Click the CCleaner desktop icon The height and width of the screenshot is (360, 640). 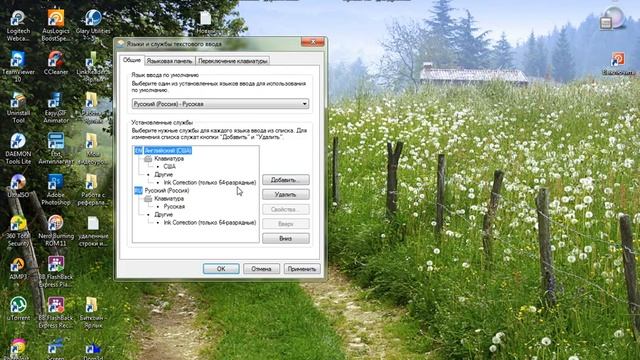click(x=56, y=64)
